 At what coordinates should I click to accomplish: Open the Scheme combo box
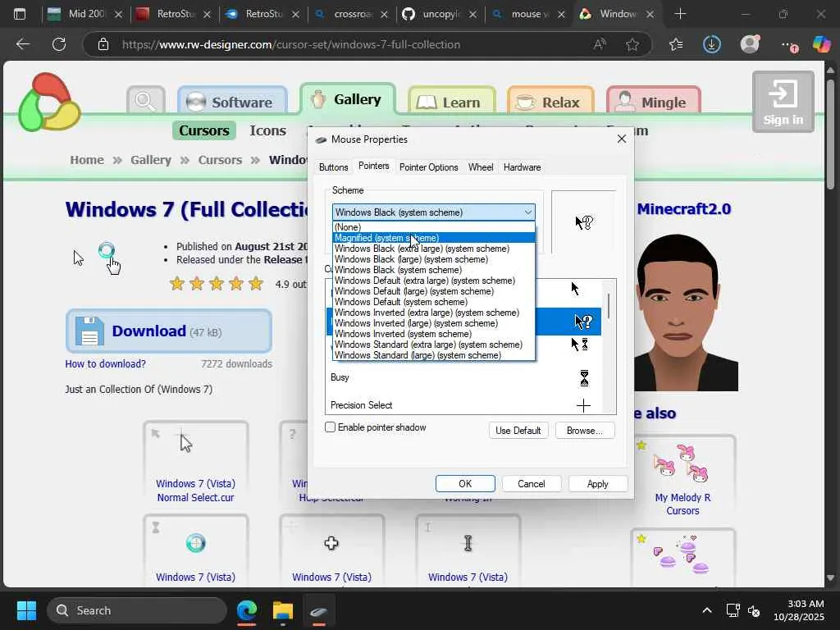tap(433, 212)
